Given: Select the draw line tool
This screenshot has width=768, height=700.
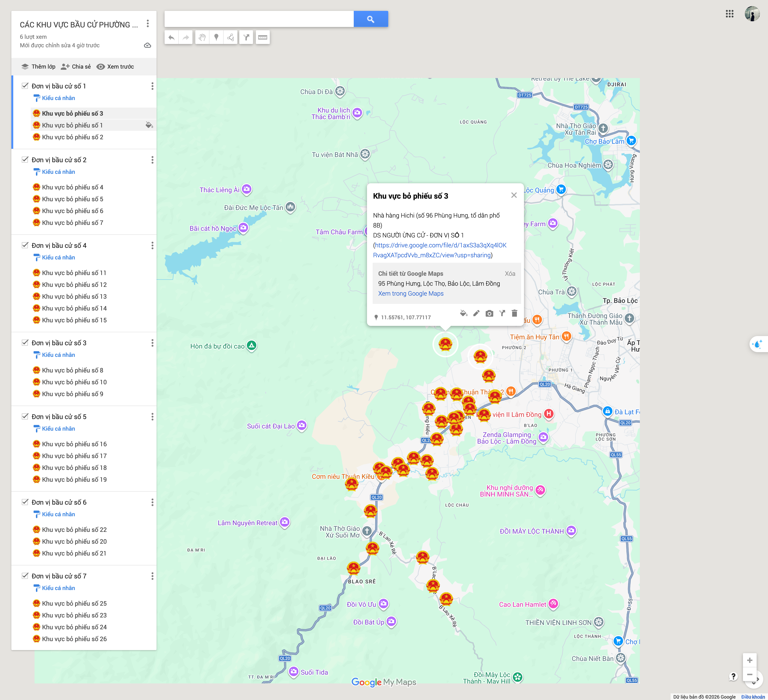Looking at the screenshot, I should pos(231,37).
